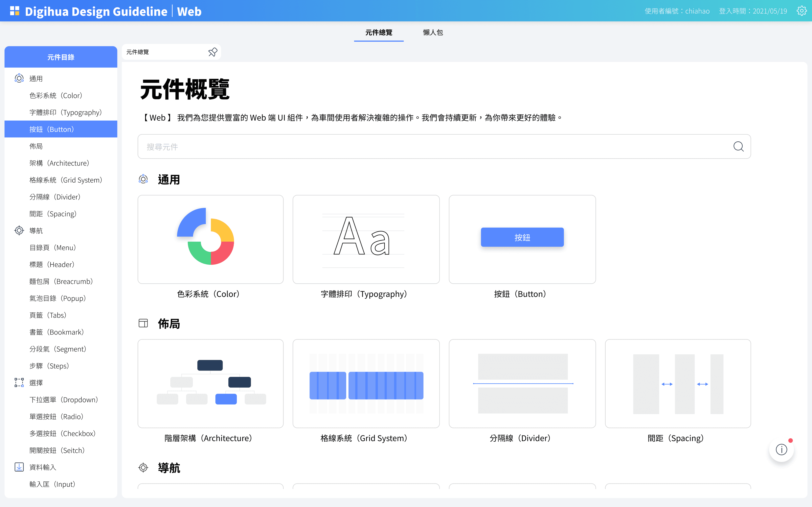The height and width of the screenshot is (507, 812).
Task: Select the 元件總覽 top tab
Action: point(378,32)
